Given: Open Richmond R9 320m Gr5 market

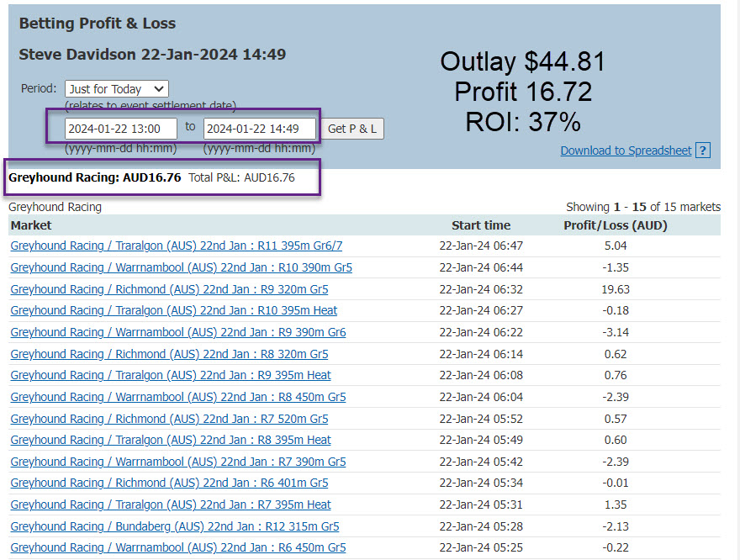Looking at the screenshot, I should coord(169,289).
